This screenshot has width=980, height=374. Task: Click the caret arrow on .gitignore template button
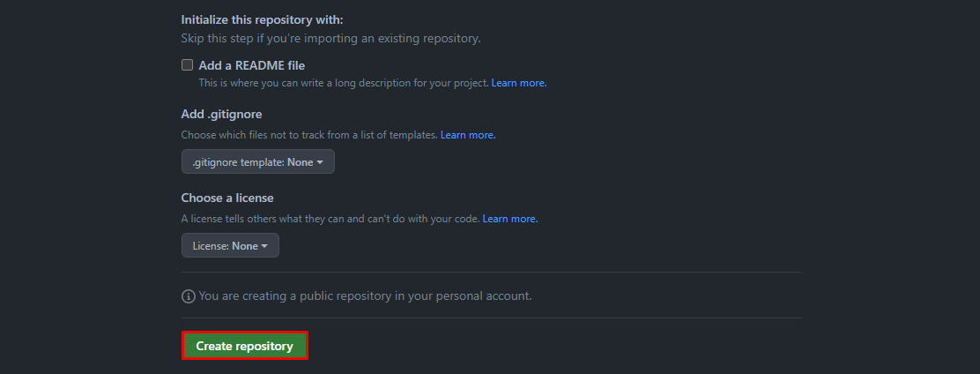(320, 162)
